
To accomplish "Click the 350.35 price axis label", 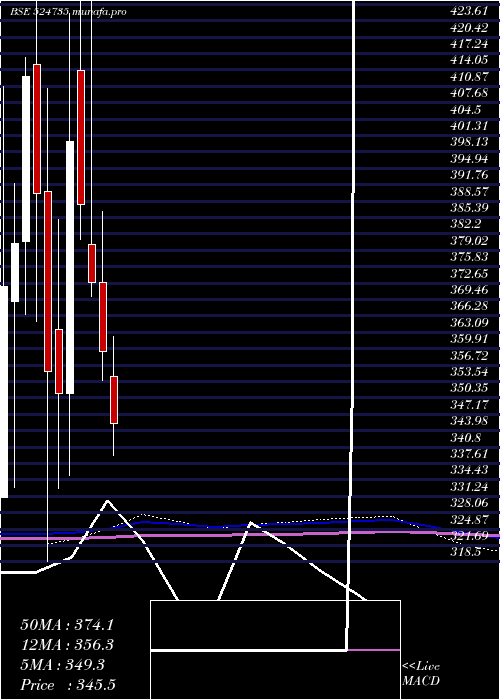I will 469,388.
